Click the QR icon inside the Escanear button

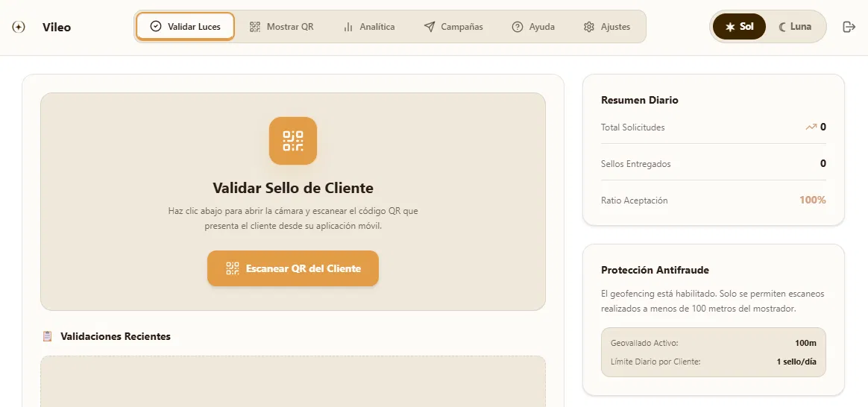(x=233, y=269)
